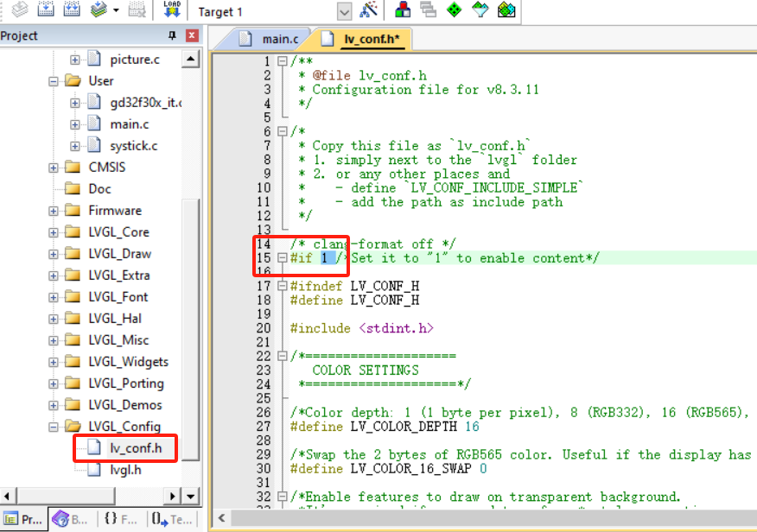
Task: Collapse the code fold at line 1
Action: coord(283,61)
